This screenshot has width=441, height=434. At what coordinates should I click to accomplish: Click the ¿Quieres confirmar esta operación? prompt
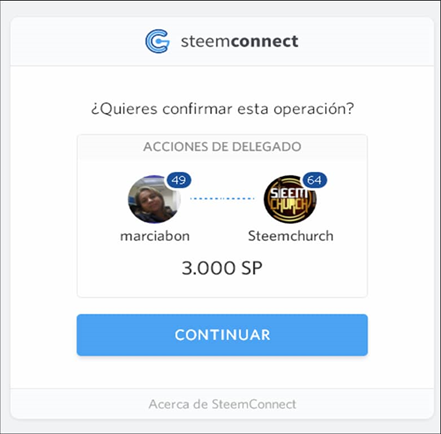(222, 109)
